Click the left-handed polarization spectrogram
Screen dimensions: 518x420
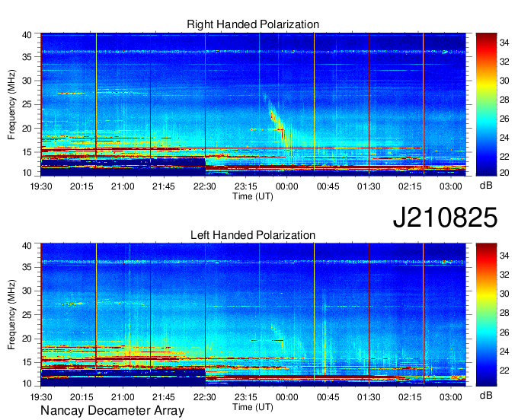click(x=253, y=314)
